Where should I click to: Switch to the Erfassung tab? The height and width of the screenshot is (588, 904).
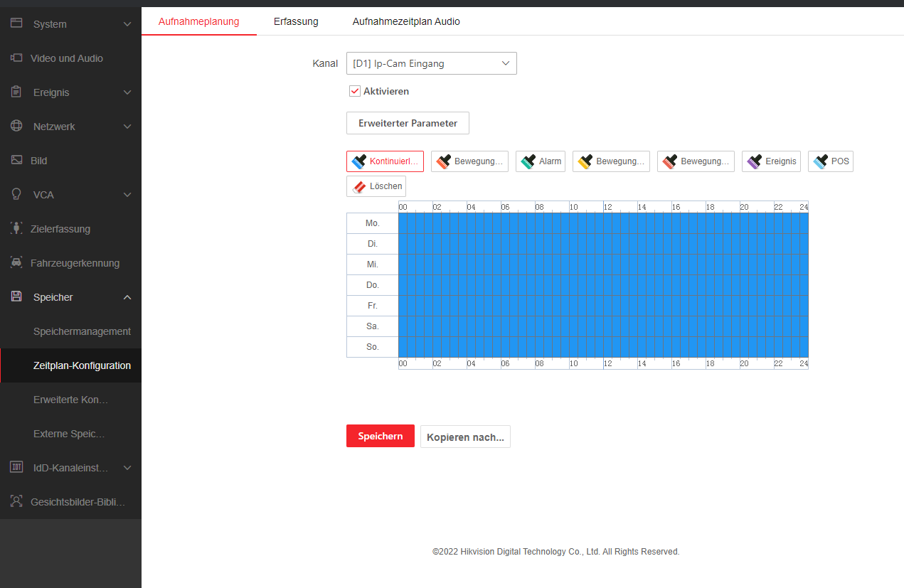[x=296, y=21]
